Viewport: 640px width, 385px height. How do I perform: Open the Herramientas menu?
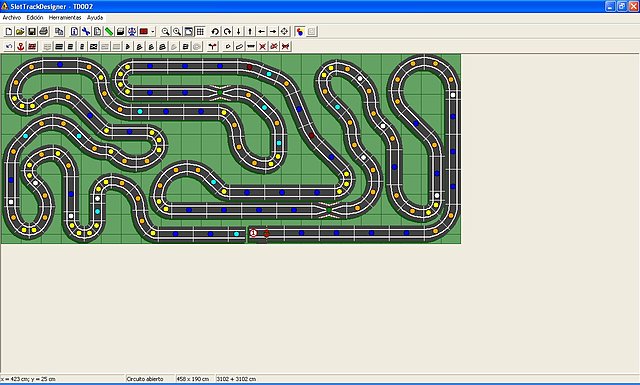tap(65, 18)
